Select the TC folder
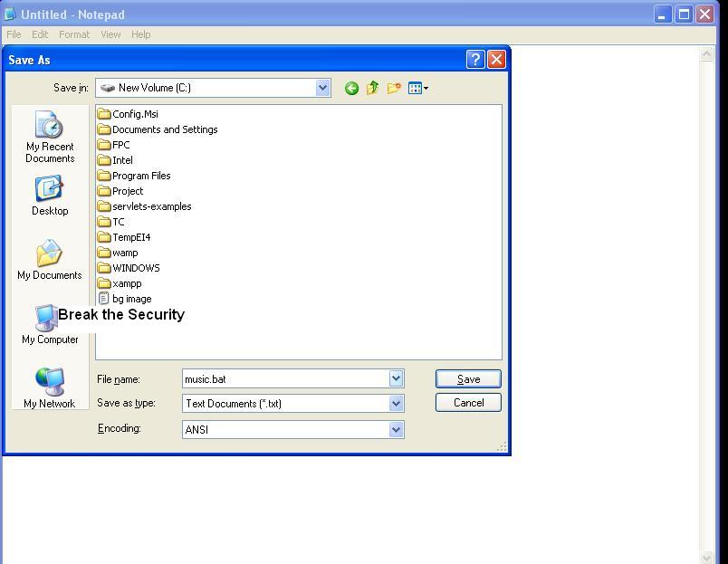Screen dimensions: 728x564 [x=111, y=222]
